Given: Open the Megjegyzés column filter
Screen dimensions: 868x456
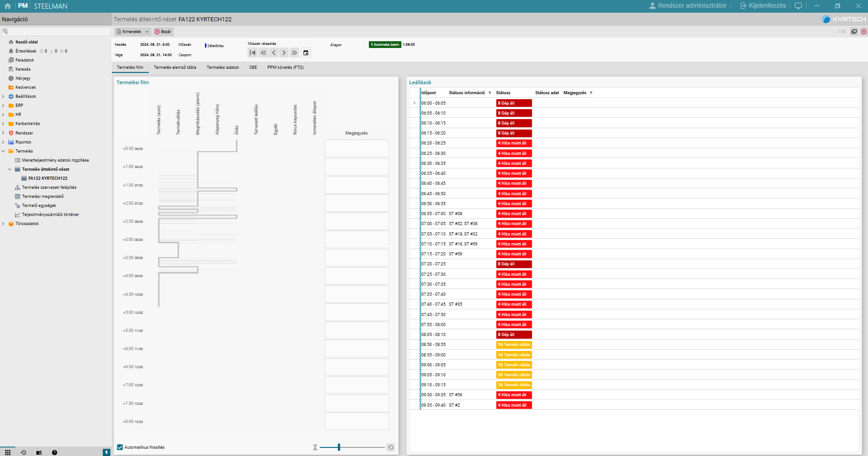Looking at the screenshot, I should point(591,93).
